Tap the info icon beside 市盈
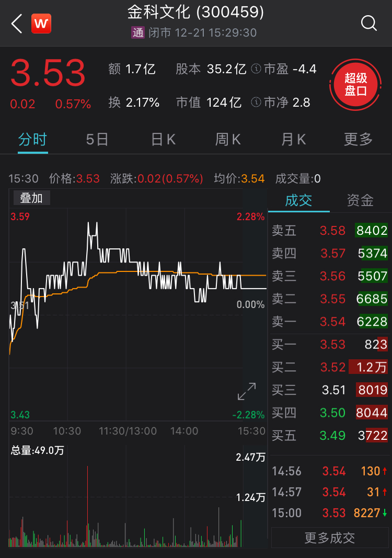 [x=256, y=69]
